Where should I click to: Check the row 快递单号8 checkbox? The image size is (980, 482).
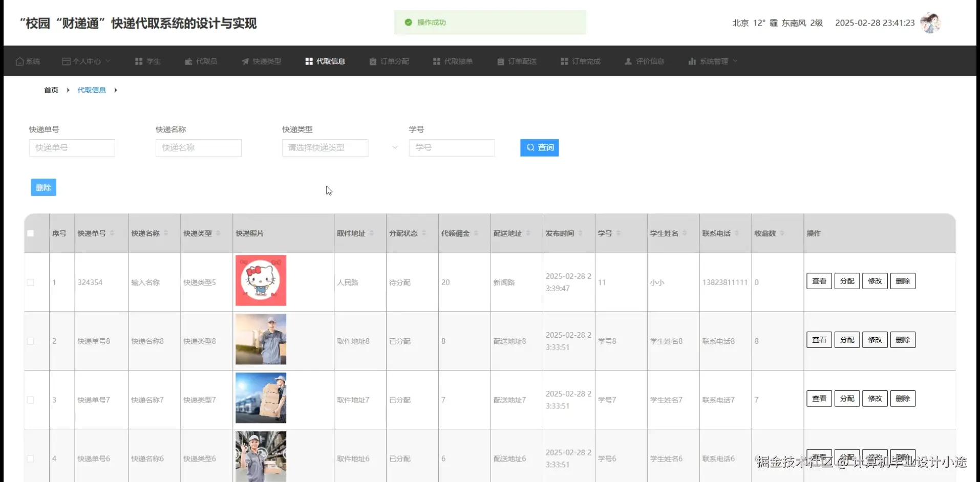(31, 341)
